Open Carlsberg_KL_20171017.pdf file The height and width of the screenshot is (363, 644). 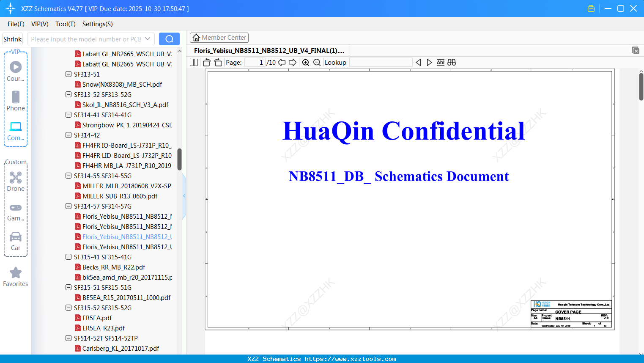tap(121, 348)
